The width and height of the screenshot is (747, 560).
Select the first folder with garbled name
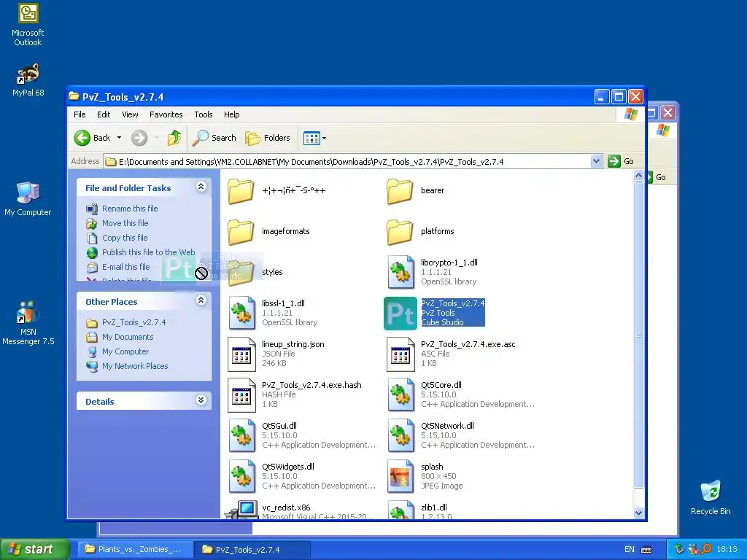click(241, 191)
